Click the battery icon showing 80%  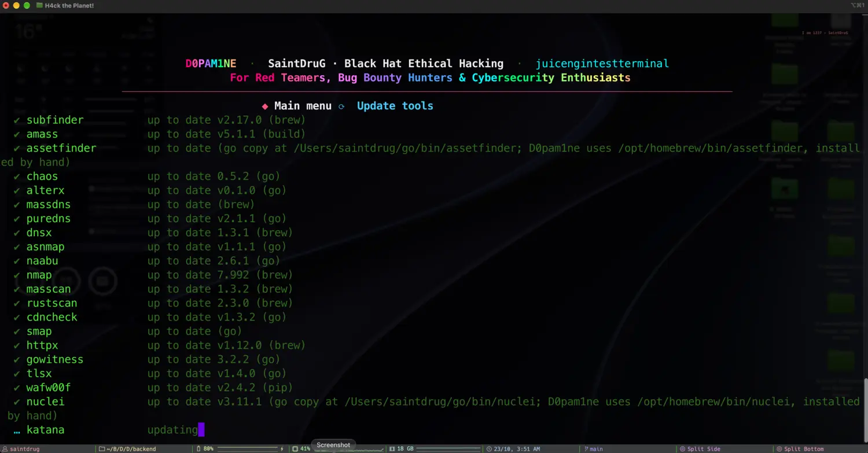click(200, 449)
